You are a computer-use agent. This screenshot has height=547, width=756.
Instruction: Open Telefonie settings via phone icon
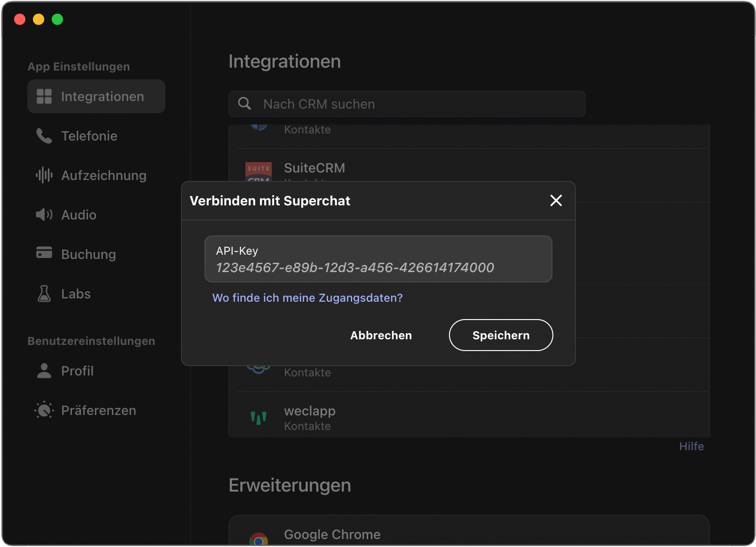point(44,136)
